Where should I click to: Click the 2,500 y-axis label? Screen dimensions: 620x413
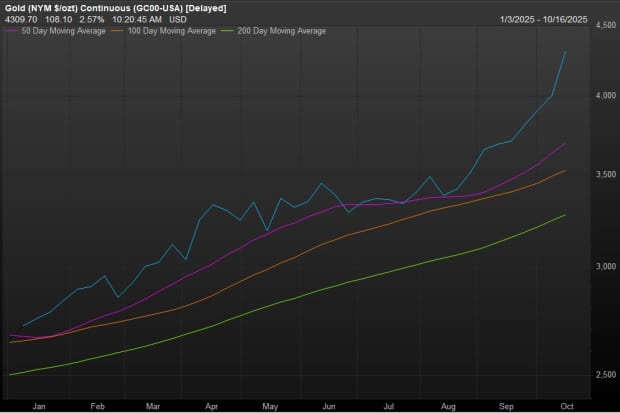coord(603,374)
